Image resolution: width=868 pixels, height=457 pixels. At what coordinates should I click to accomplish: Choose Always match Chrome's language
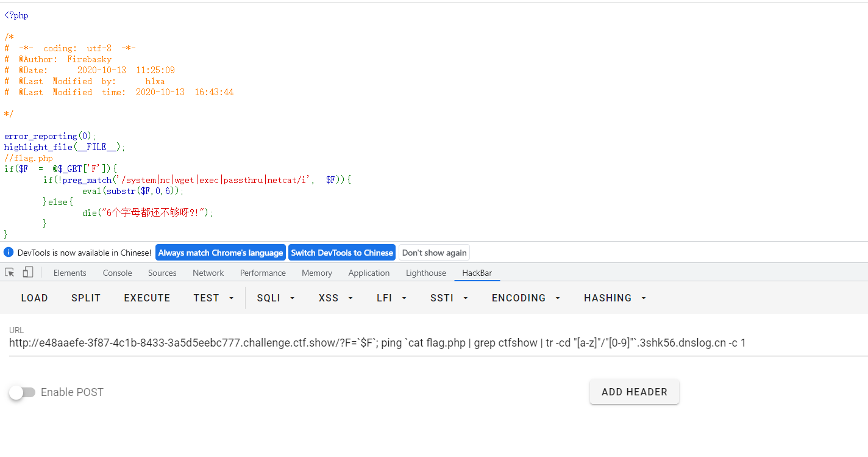[221, 253]
